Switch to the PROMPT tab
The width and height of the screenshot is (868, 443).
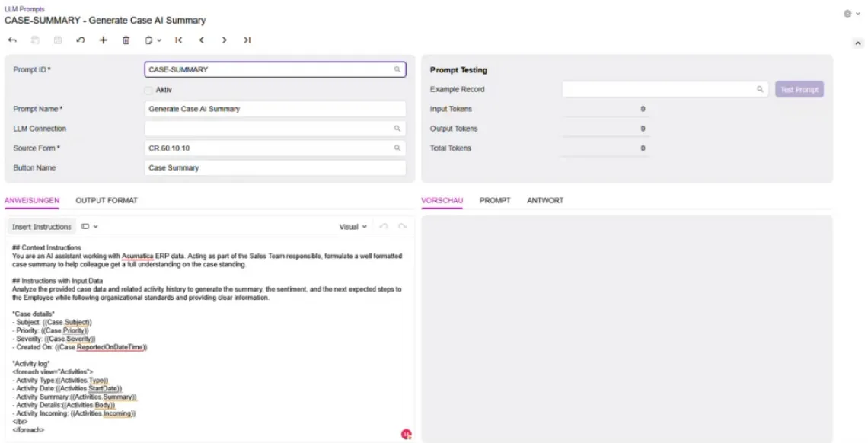tap(495, 200)
